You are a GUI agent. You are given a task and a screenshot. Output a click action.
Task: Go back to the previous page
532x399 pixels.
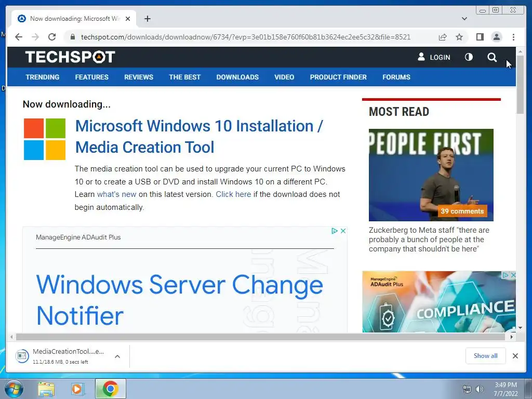coord(19,37)
